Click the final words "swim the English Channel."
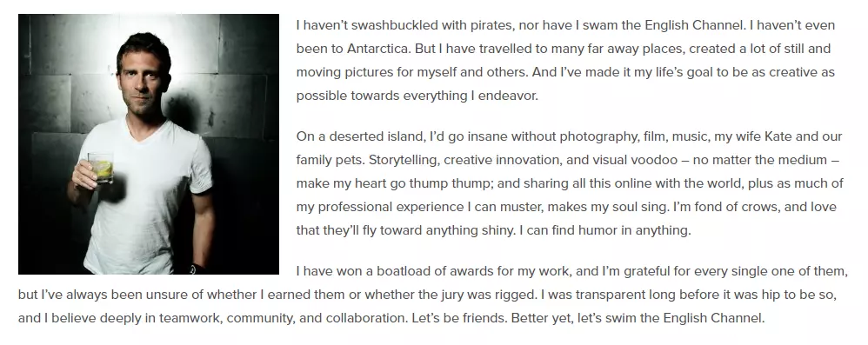 point(698,318)
